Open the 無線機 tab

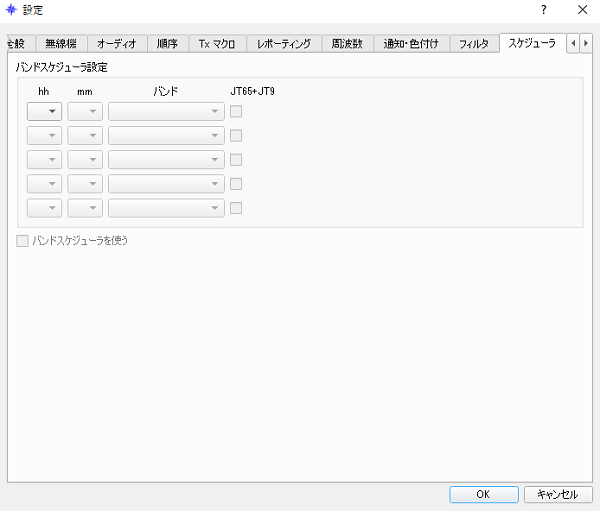click(x=61, y=44)
